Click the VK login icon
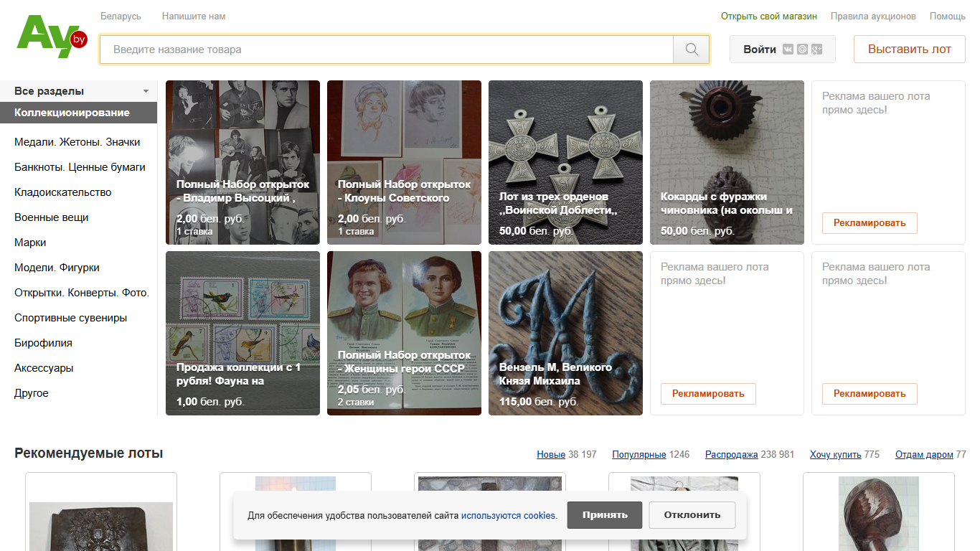Image resolution: width=980 pixels, height=551 pixels. [788, 50]
